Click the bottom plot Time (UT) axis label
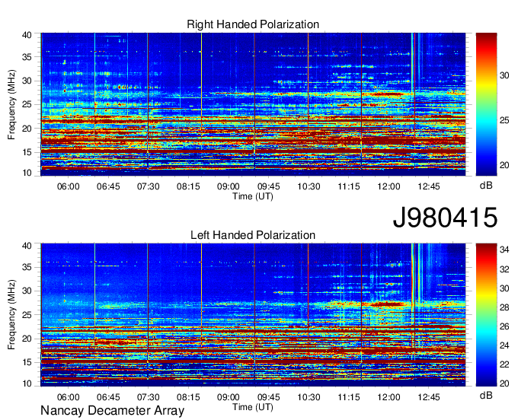Image resolution: width=518 pixels, height=420 pixels. click(253, 407)
